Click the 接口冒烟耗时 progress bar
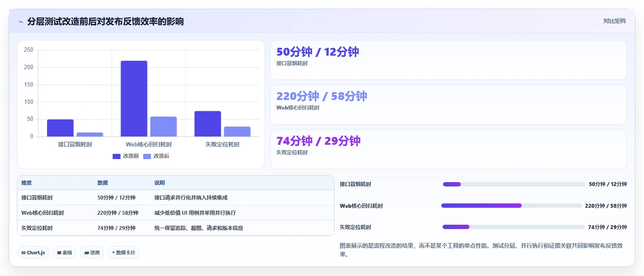The width and height of the screenshot is (644, 276). click(514, 184)
